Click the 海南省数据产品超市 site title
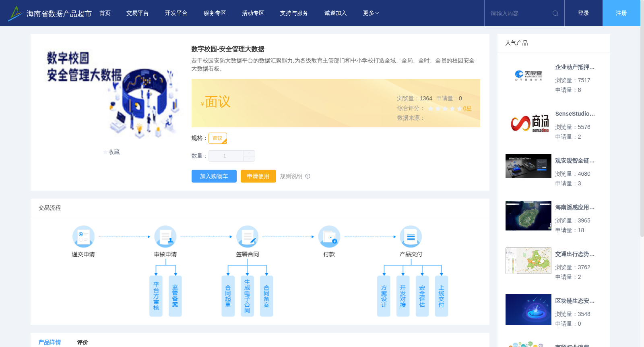The height and width of the screenshot is (347, 644). pos(59,14)
